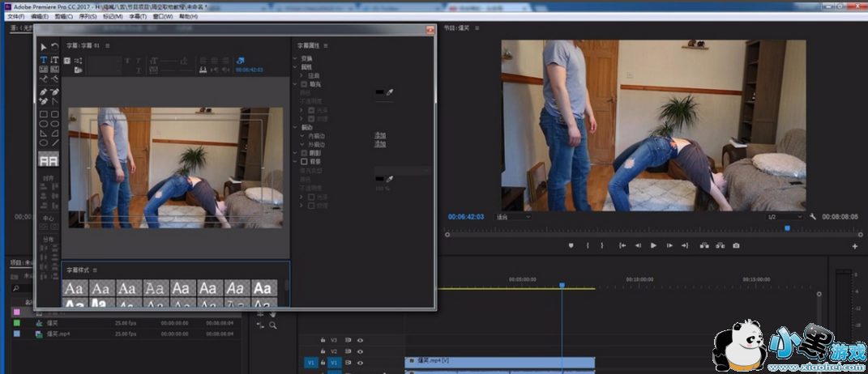Click the fill color swatch under 填充
868x374 pixels.
[x=379, y=93]
